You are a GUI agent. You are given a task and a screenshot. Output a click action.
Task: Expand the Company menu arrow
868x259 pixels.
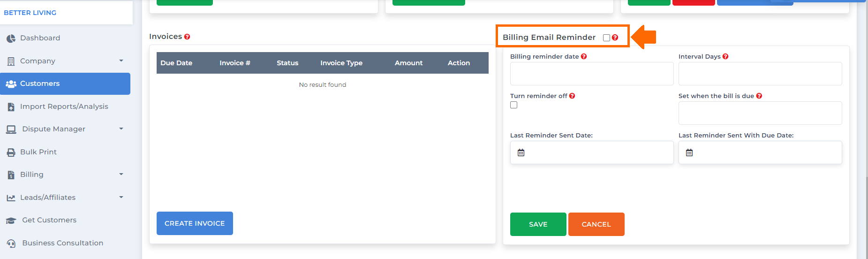[x=121, y=61]
